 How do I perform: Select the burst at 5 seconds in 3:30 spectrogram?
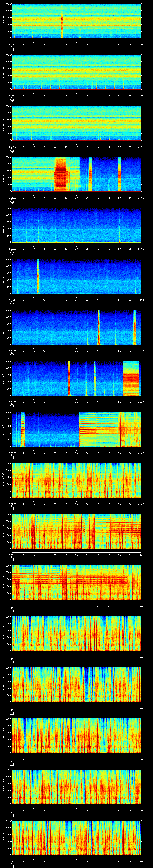(x=23, y=429)
